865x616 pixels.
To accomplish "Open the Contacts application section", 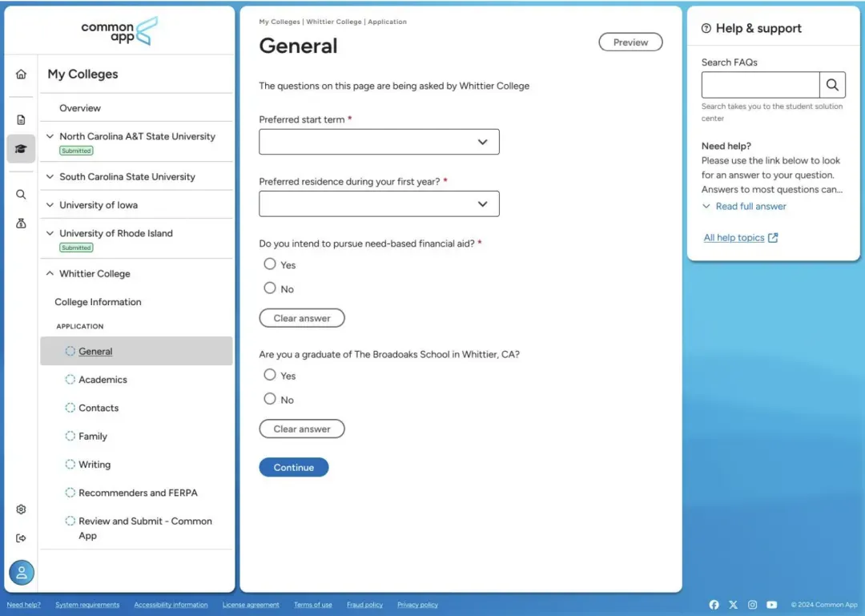I will pos(99,408).
